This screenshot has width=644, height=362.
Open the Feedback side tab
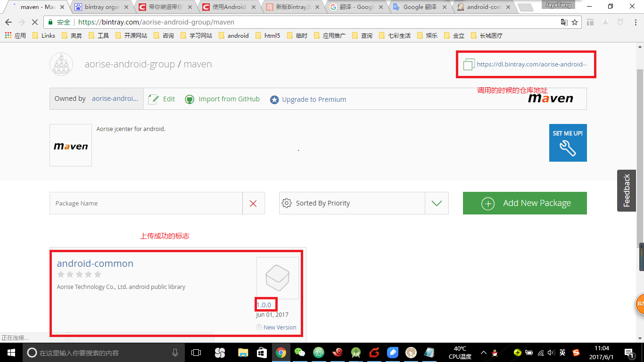[x=627, y=190]
